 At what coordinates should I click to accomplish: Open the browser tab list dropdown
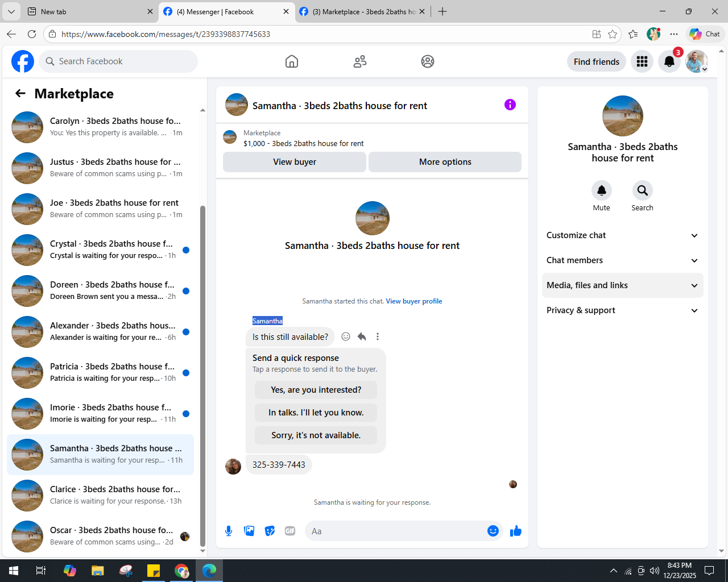[x=11, y=11]
